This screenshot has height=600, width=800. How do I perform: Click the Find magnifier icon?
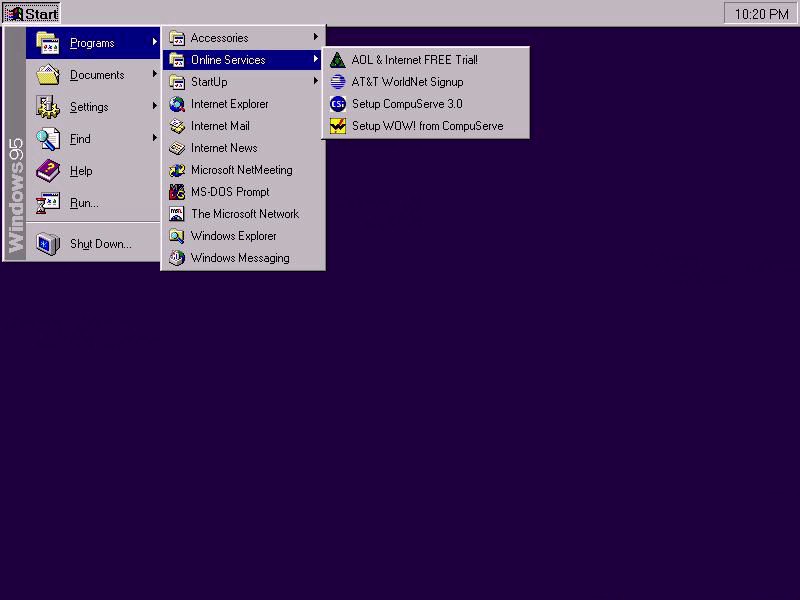click(x=48, y=139)
